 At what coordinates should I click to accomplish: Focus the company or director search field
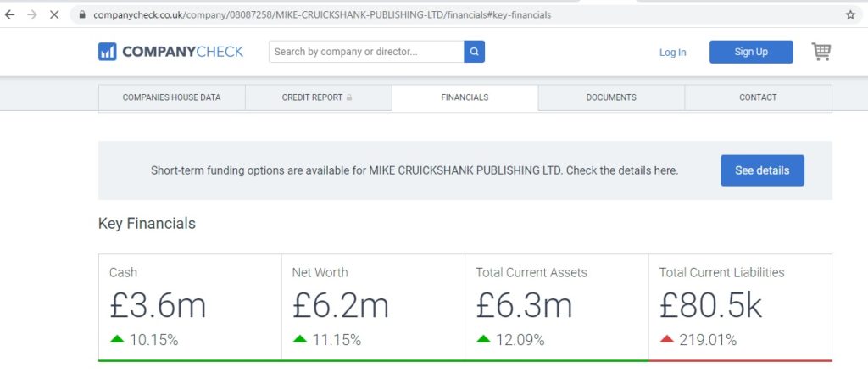point(366,52)
